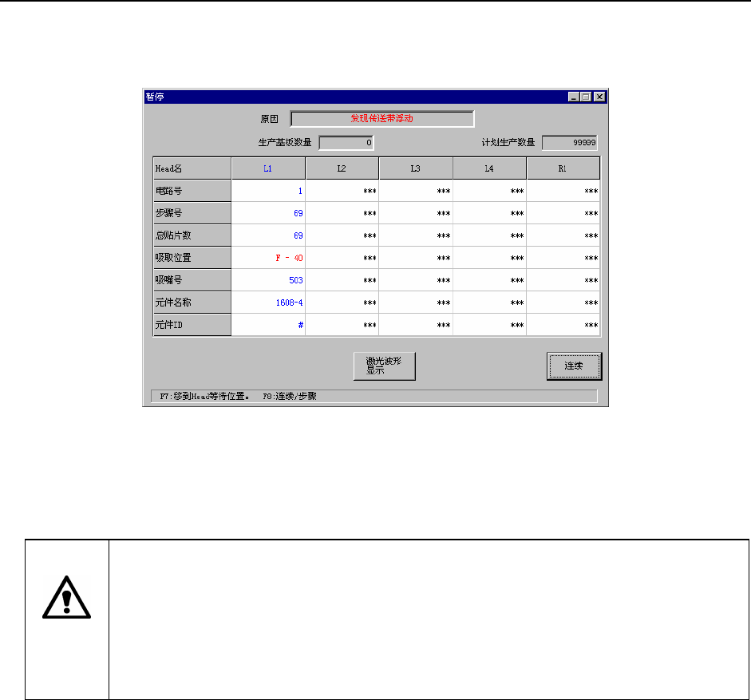Click the 步骤号 row label

pos(192,213)
